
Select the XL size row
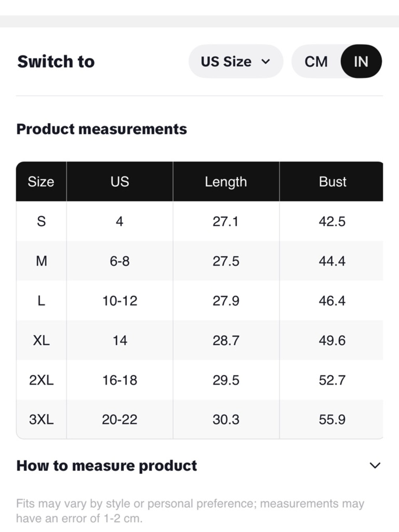tap(199, 340)
